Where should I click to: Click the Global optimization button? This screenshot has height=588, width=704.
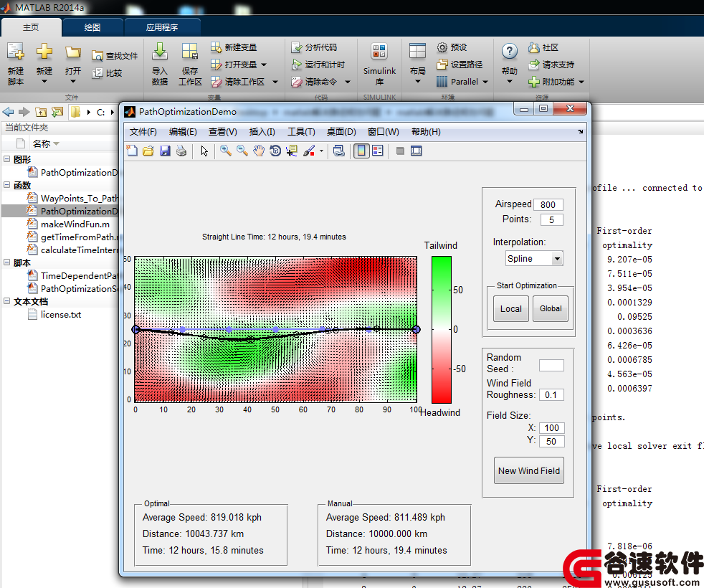click(x=551, y=308)
